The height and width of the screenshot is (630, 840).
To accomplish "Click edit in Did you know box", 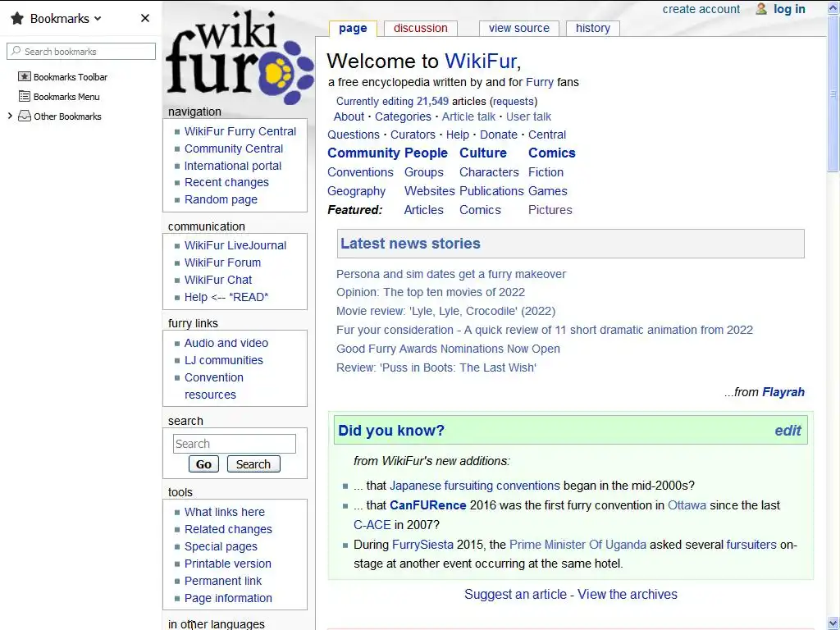I will point(787,431).
